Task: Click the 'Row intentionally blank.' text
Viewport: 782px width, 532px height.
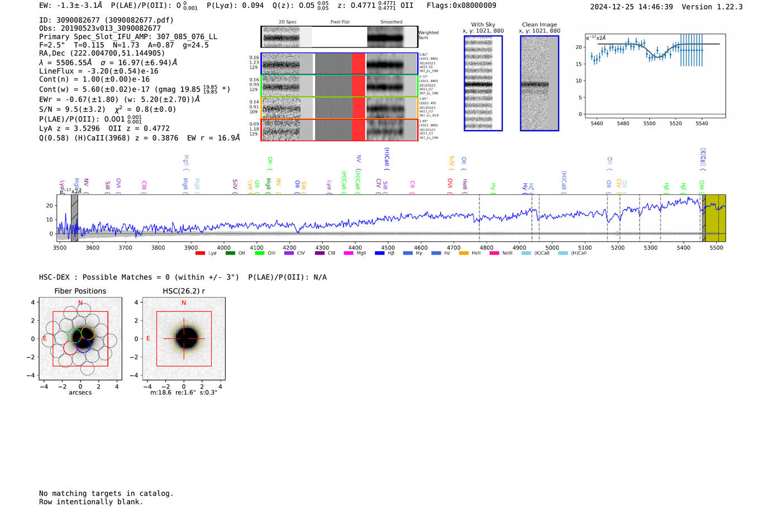Action: tap(91, 502)
